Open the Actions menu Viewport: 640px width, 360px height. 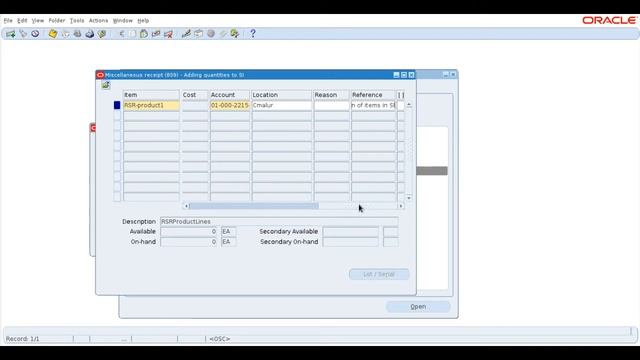[x=98, y=20]
